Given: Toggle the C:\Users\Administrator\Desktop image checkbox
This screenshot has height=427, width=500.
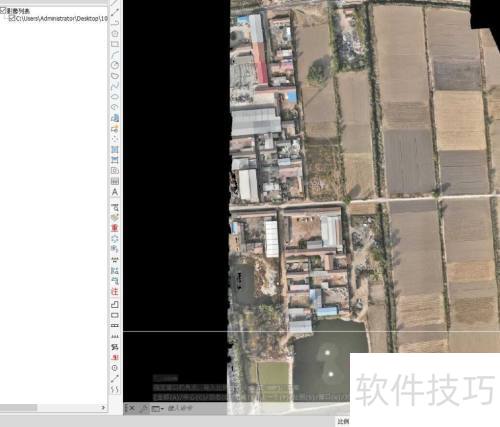Looking at the screenshot, I should coord(11,19).
